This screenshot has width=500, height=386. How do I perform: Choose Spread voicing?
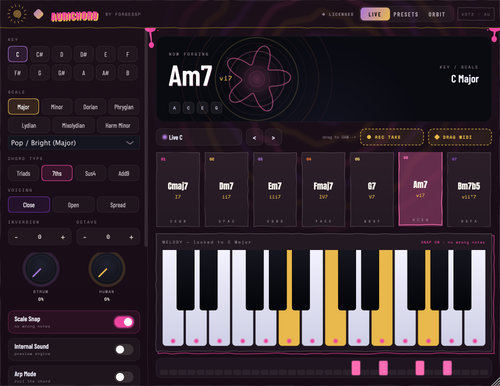[118, 205]
